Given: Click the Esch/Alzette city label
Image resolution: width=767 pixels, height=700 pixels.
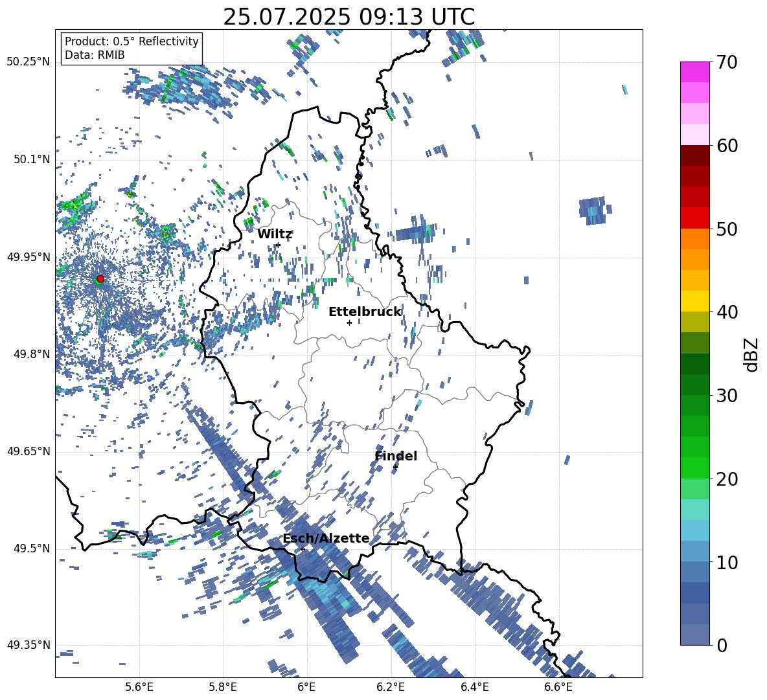Looking at the screenshot, I should 326,539.
